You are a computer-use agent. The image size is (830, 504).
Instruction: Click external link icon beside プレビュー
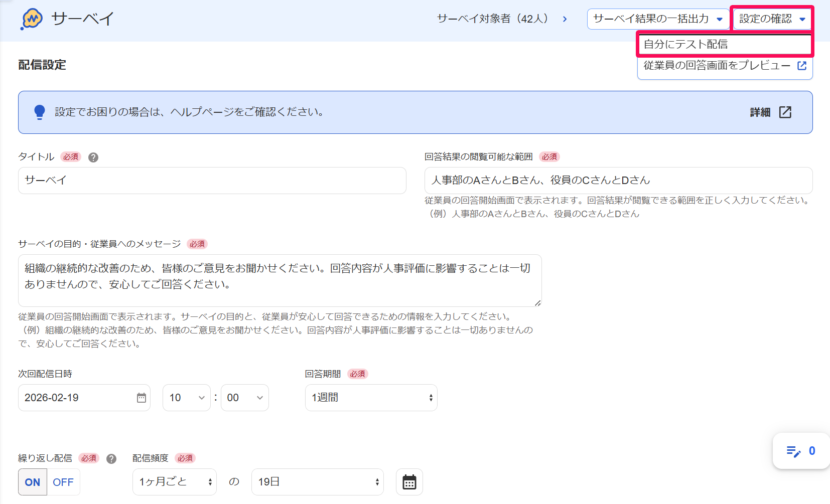point(802,66)
